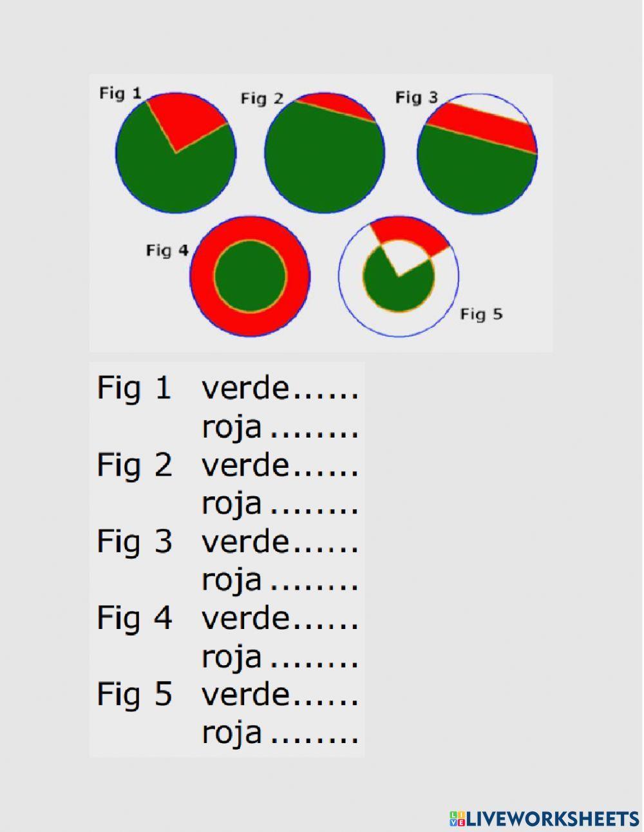Image resolution: width=644 pixels, height=832 pixels.
Task: Focus the Fig 4 roja answer blank
Action: (314, 658)
